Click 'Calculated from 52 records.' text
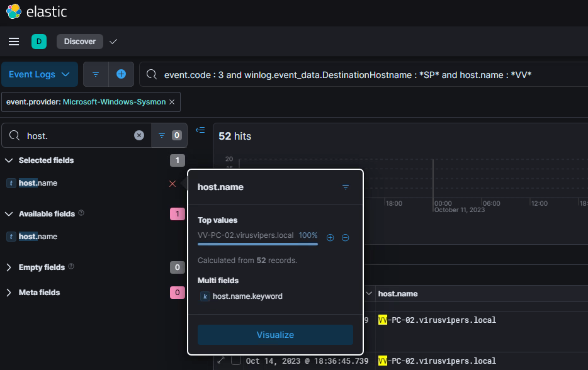Viewport: 588px width, 370px height. (247, 260)
